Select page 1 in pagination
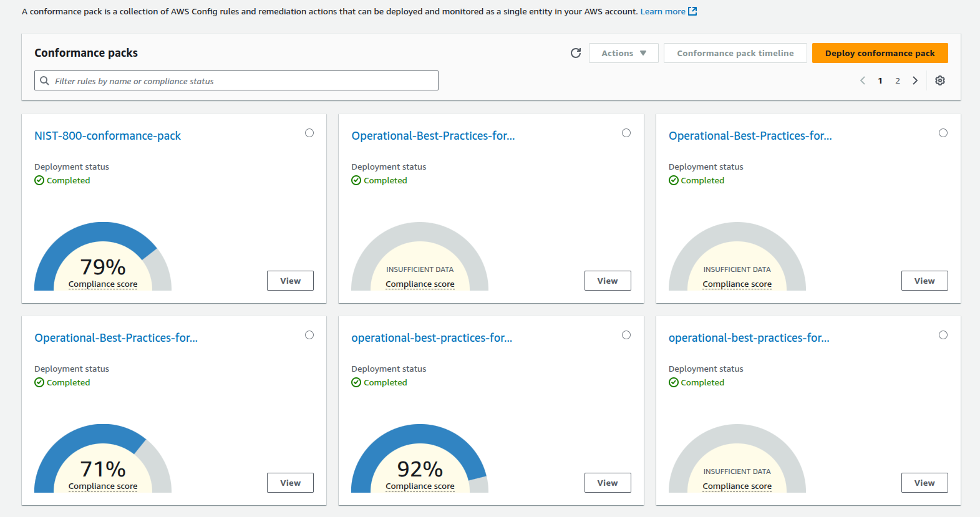Image resolution: width=980 pixels, height=517 pixels. click(880, 80)
